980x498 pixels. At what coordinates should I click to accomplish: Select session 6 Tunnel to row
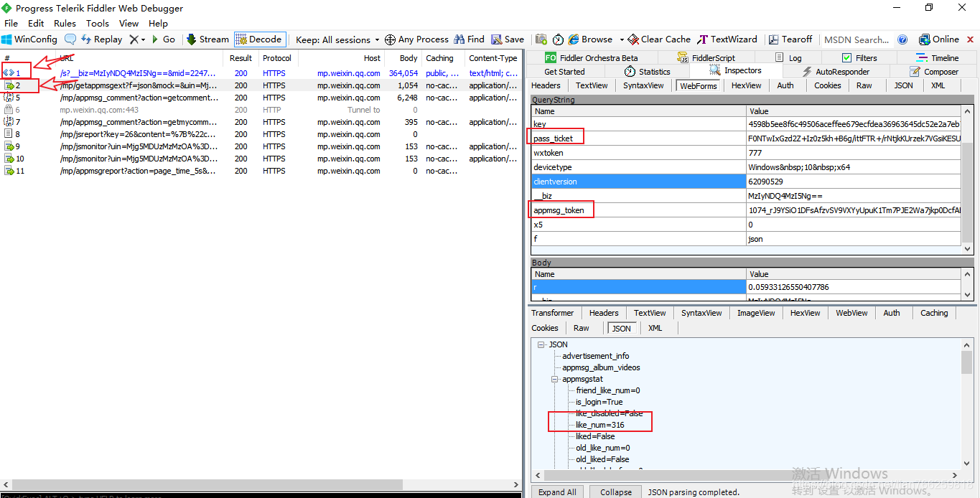point(261,110)
